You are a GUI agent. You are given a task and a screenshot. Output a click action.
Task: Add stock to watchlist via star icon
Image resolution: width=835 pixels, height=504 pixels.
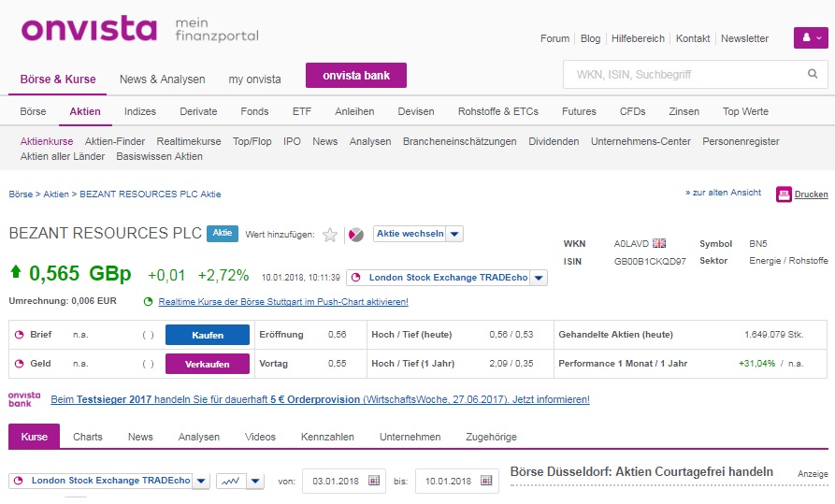pos(330,235)
